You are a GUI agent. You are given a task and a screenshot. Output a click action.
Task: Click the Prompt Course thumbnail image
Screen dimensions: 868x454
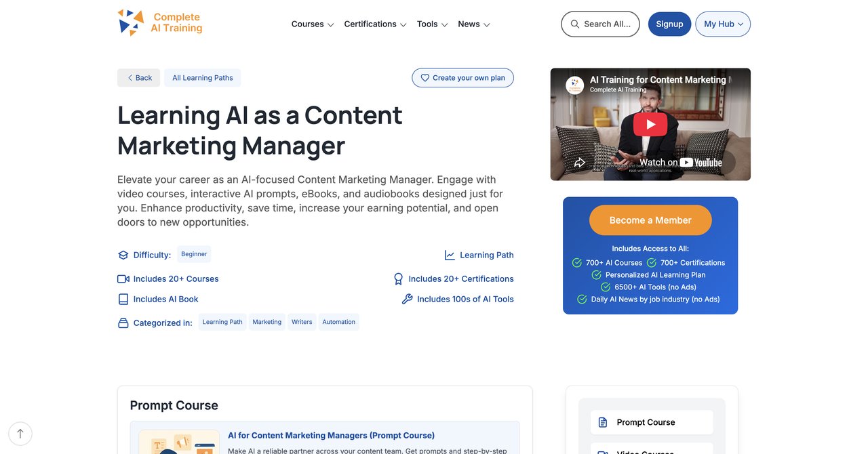[x=179, y=442]
